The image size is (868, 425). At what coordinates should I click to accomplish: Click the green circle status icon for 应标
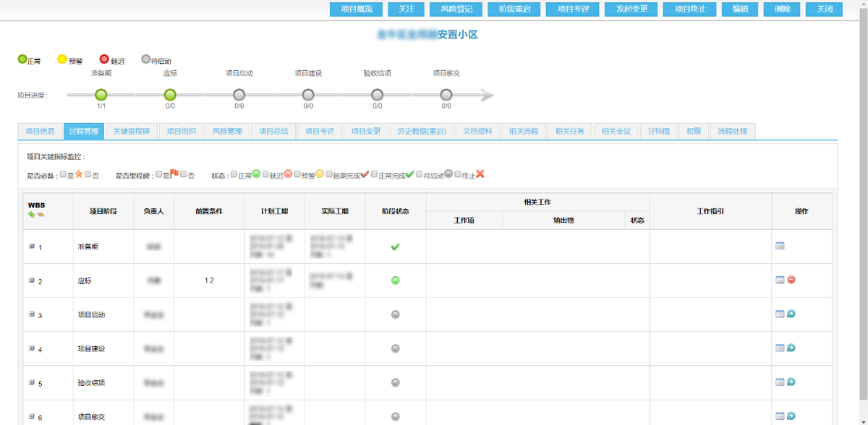coord(395,280)
